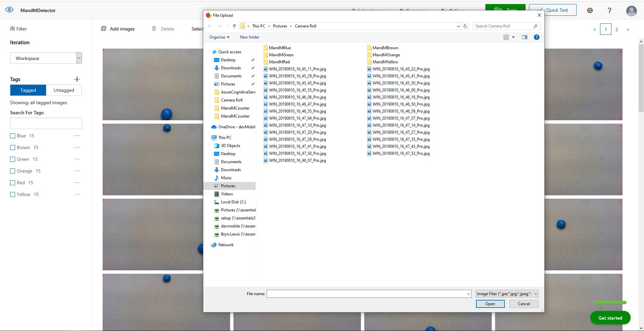The width and height of the screenshot is (644, 331).
Task: Open the user account avatar
Action: pos(631,11)
